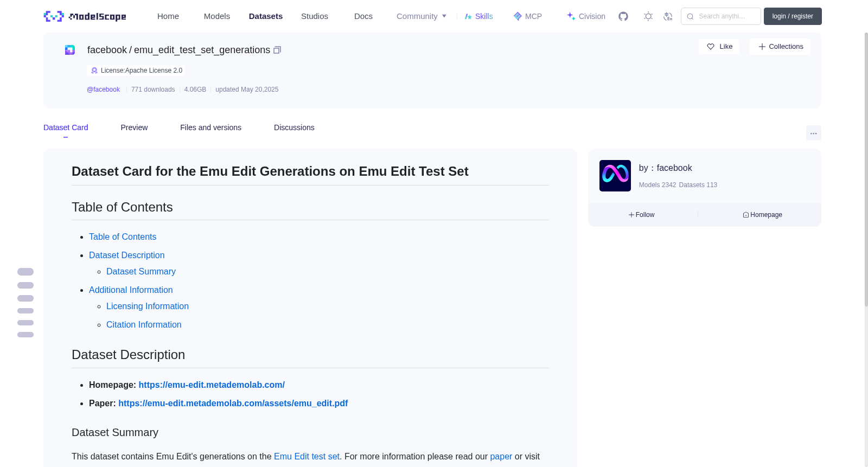
Task: Open the three-dot more options button
Action: pyautogui.click(x=813, y=133)
